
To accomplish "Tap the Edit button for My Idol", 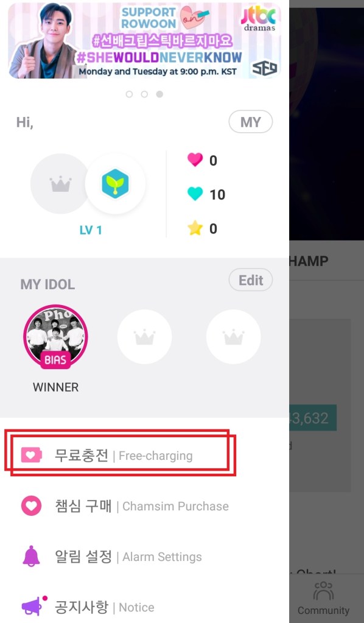I will click(x=250, y=280).
